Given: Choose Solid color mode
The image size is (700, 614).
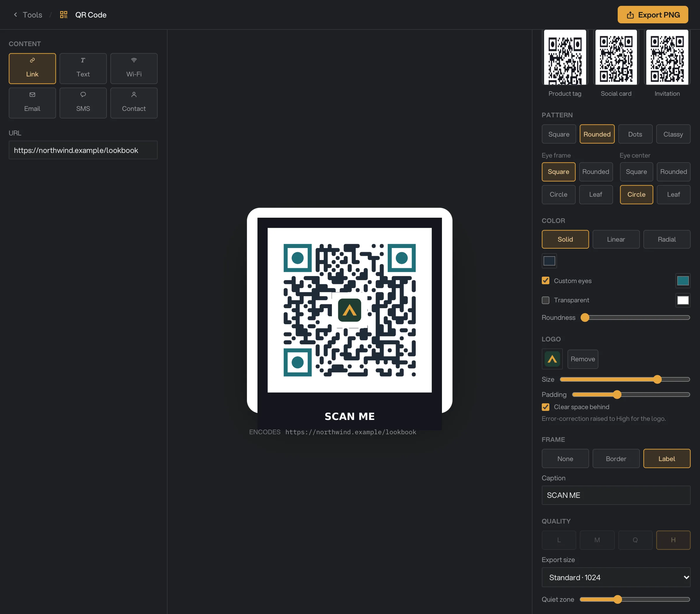Looking at the screenshot, I should (565, 239).
